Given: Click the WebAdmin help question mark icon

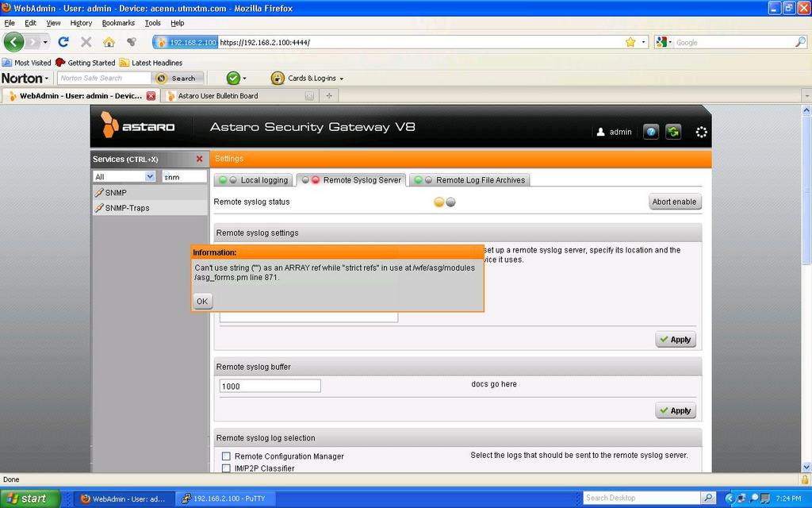Looking at the screenshot, I should (651, 132).
